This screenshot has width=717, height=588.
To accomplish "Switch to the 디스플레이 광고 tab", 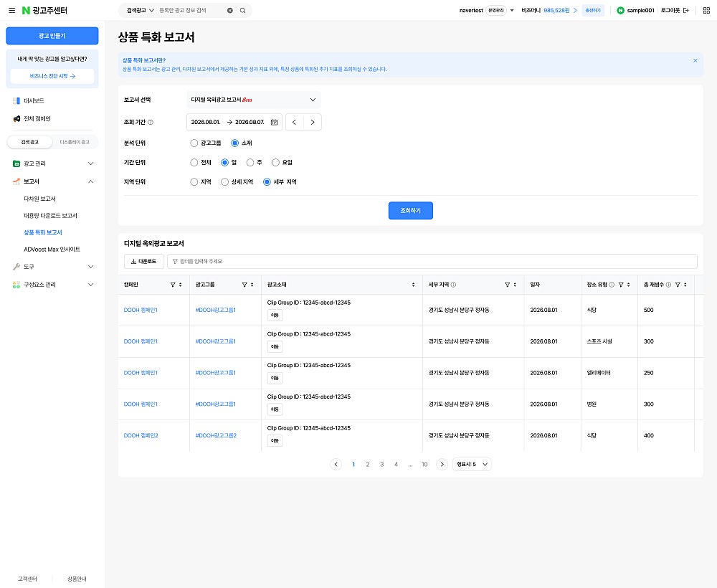I will (x=75, y=142).
